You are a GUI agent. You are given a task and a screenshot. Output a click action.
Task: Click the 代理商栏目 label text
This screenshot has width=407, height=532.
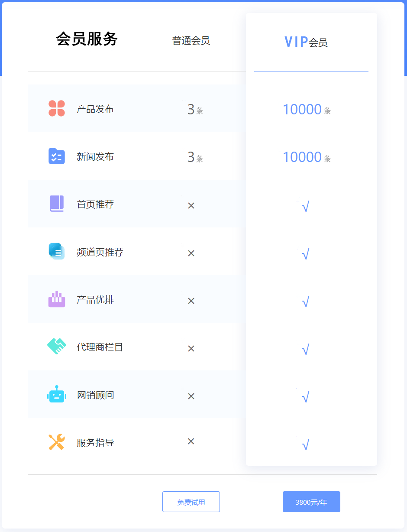click(x=100, y=347)
